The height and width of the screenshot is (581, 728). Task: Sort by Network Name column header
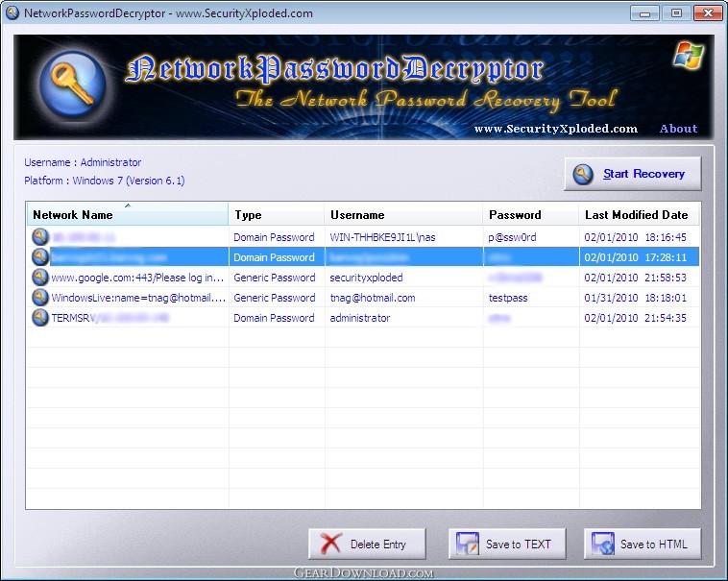127,214
